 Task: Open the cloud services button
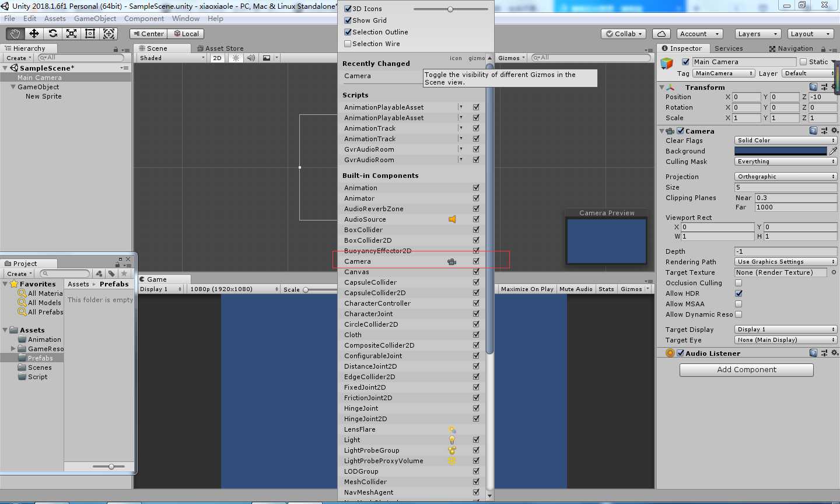661,34
